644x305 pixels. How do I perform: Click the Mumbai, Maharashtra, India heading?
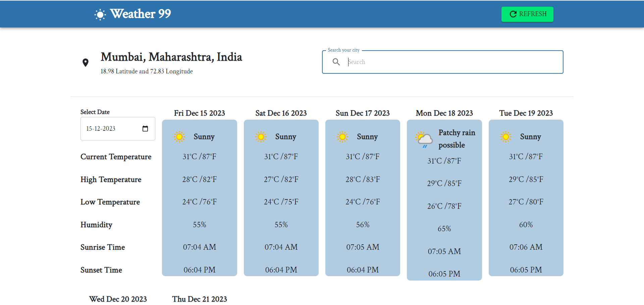coord(171,57)
